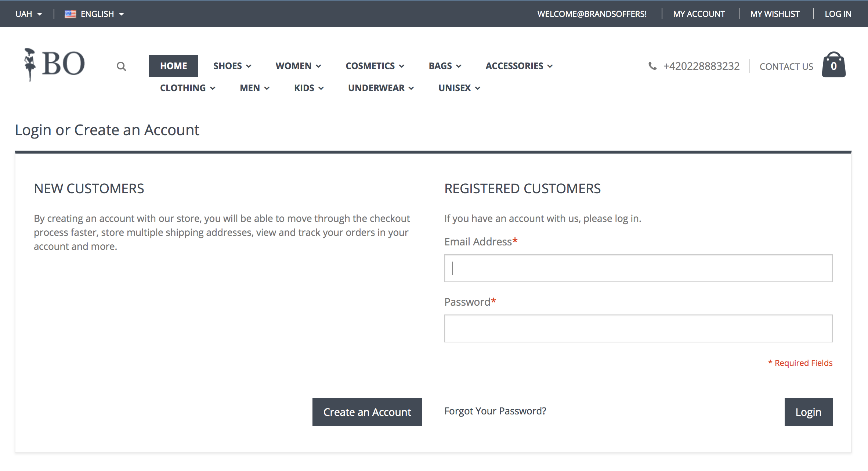Expand the COSMETICS menu

[375, 66]
